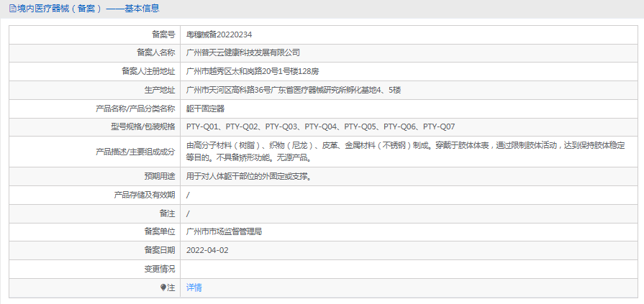Select the production address starting 广州市天河区高科路36号

(x=294, y=91)
